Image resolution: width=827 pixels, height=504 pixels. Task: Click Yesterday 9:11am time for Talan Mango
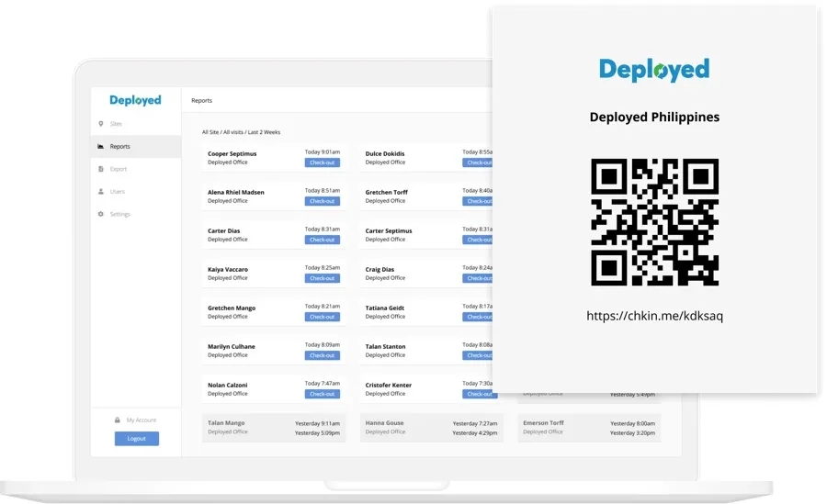(318, 423)
